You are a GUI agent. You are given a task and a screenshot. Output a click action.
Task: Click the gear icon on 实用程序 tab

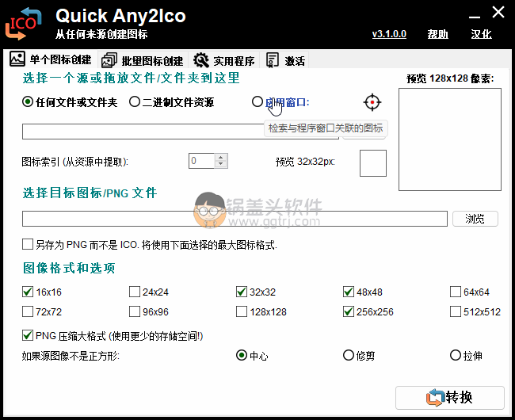[x=200, y=60]
